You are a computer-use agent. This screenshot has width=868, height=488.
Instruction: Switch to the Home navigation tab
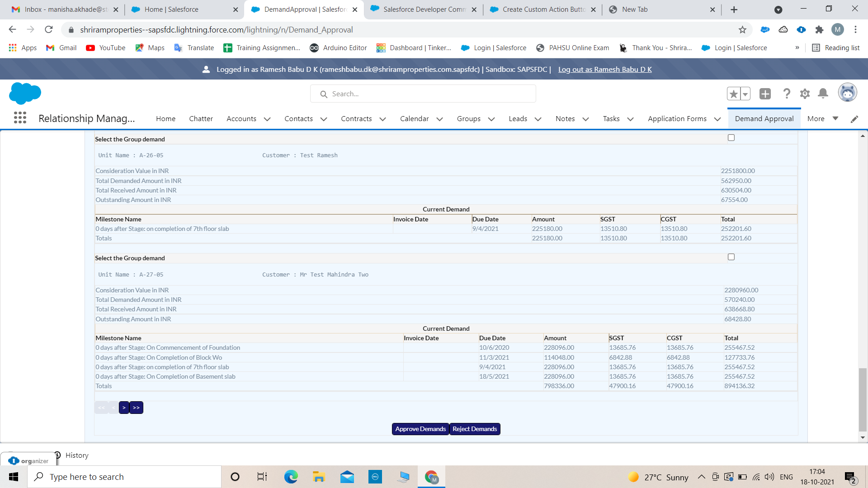coord(165,118)
